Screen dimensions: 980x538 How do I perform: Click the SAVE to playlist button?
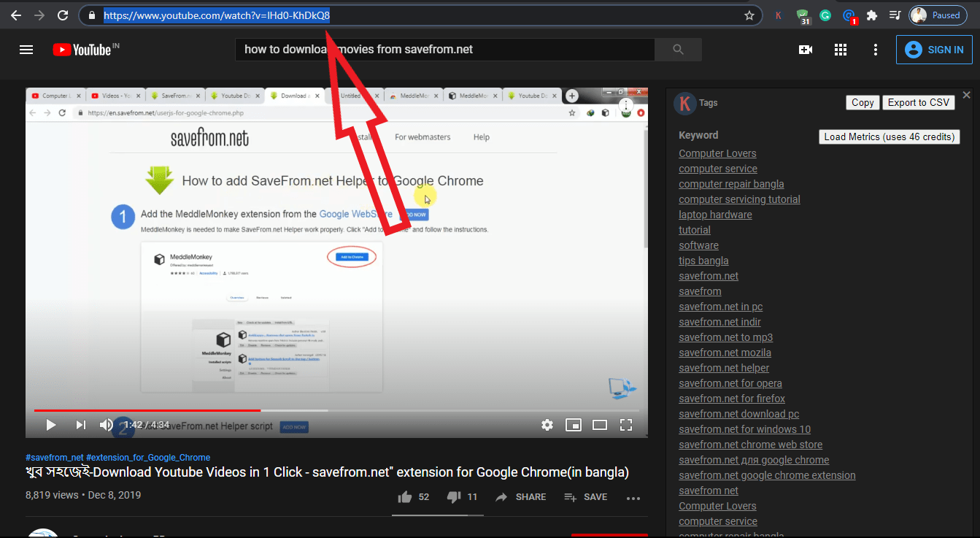[586, 497]
